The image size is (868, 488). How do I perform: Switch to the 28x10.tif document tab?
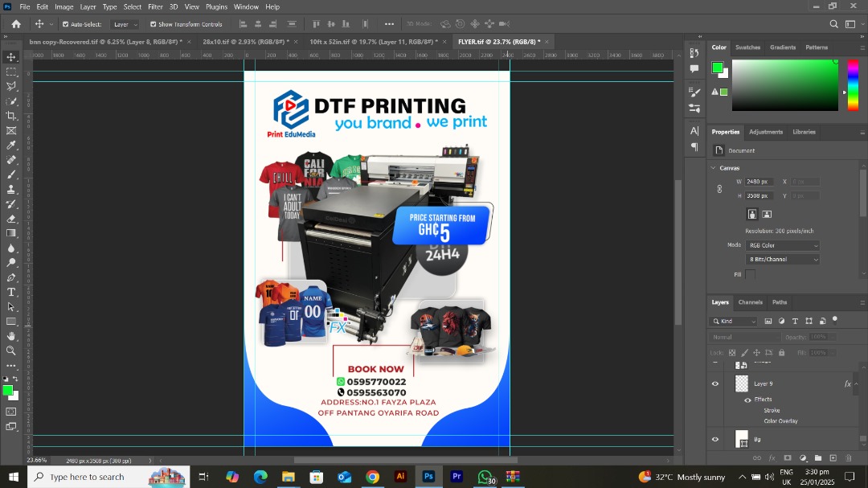(x=246, y=42)
